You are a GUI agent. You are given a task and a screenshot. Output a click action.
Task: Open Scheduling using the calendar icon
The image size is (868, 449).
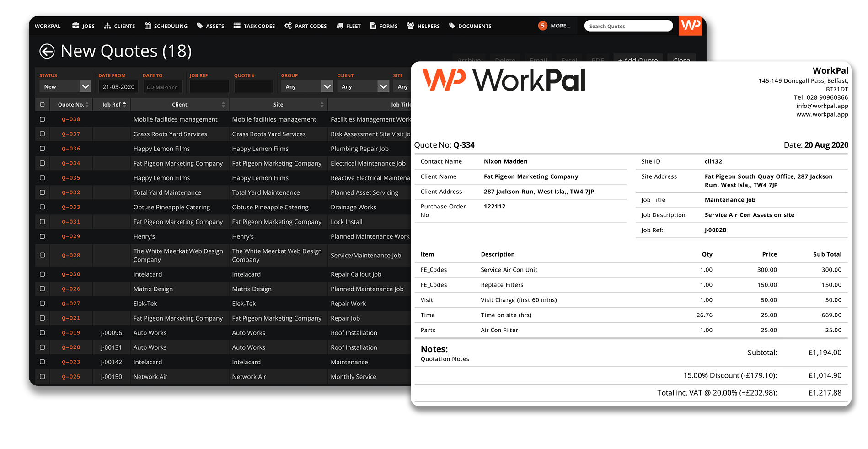148,26
